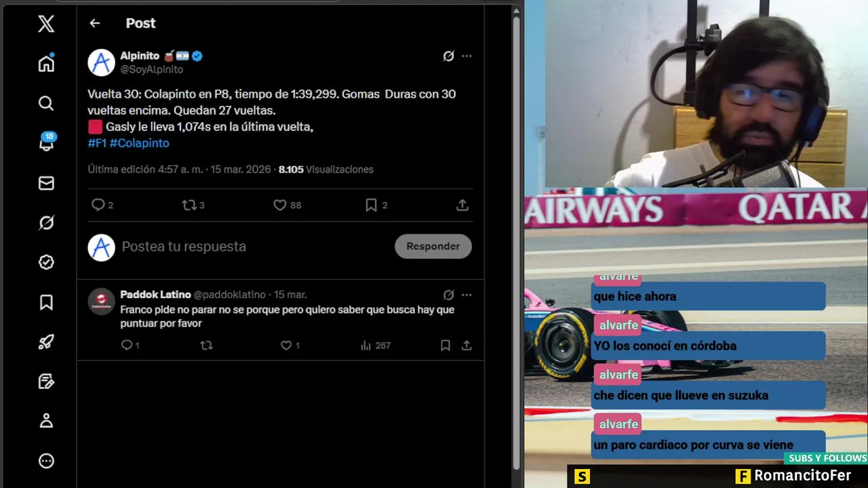This screenshot has width=868, height=488.
Task: Click the page vertical scrollbar
Action: tap(516, 243)
